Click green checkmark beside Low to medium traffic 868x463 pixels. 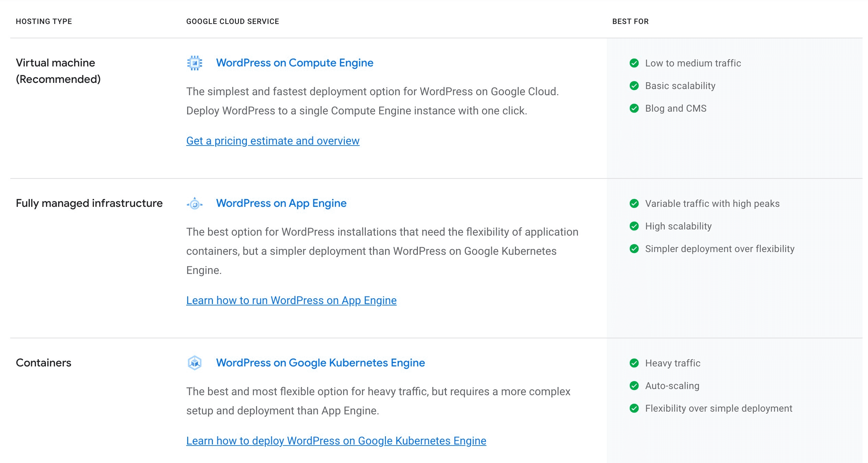pos(634,63)
